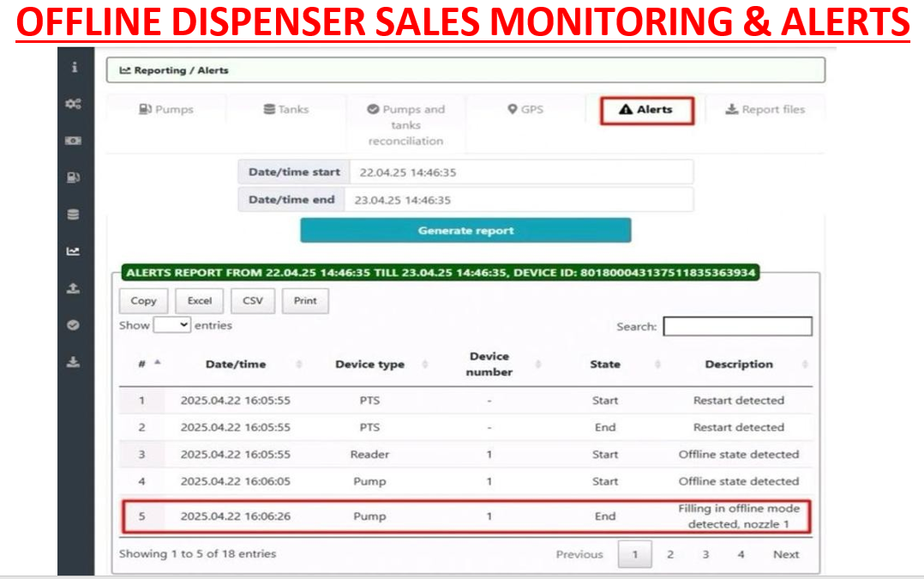The image size is (924, 579).
Task: Focus the Search input field
Action: (737, 327)
